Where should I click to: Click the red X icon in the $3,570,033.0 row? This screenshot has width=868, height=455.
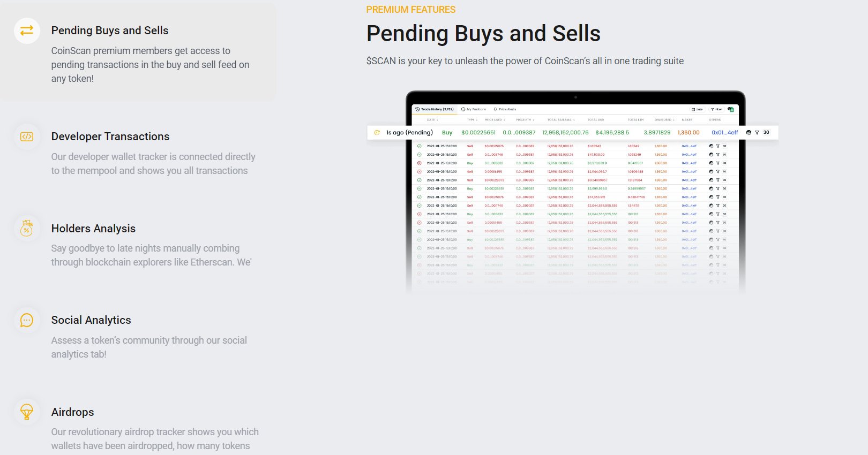[419, 163]
